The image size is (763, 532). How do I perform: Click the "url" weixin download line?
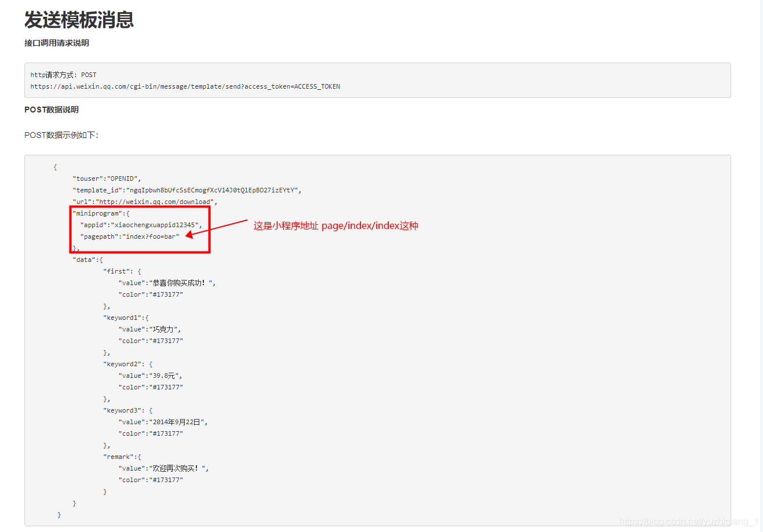[145, 202]
